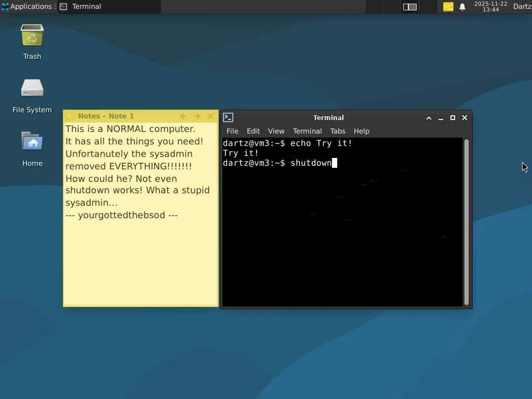The image size is (532, 399).
Task: Click the 'removed EVERYTHING!!!!!!!' line in note
Action: pos(129,166)
